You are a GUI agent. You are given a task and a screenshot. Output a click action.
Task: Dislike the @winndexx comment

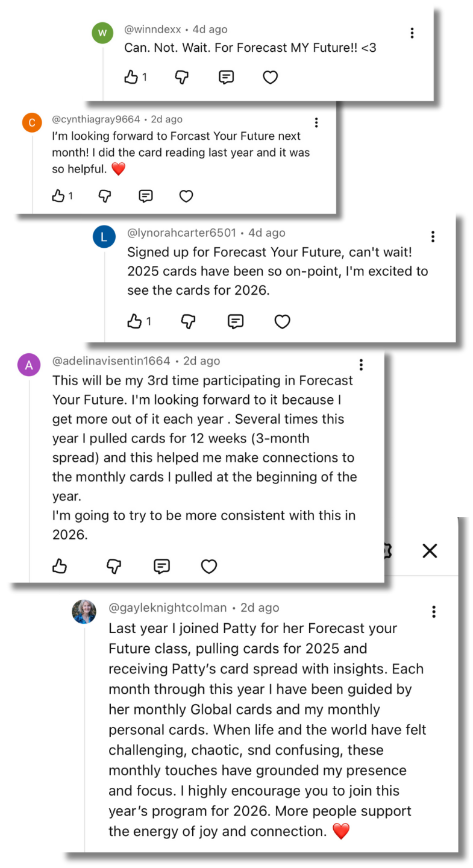(181, 77)
